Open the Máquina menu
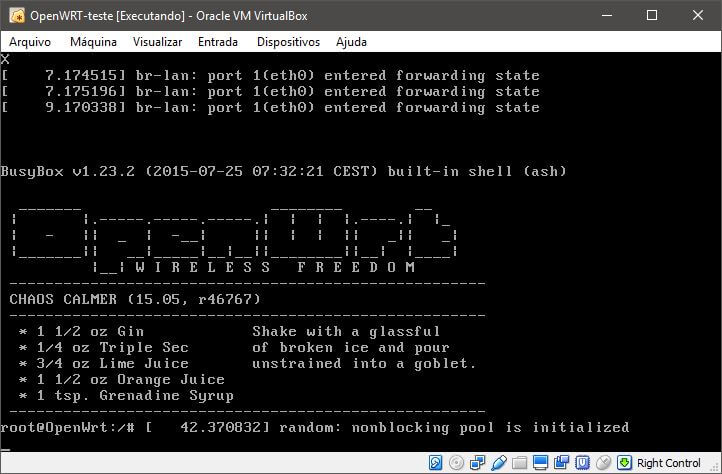722x474 pixels. pyautogui.click(x=93, y=42)
